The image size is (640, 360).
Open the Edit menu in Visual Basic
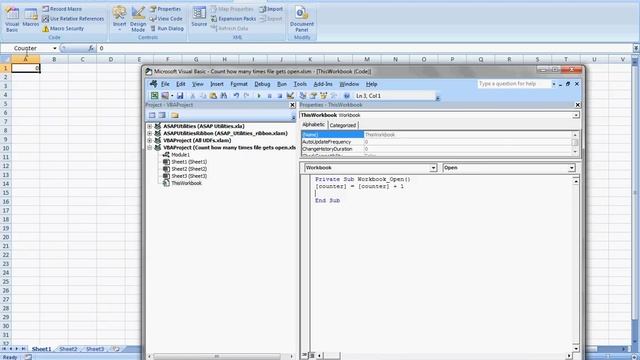point(181,84)
